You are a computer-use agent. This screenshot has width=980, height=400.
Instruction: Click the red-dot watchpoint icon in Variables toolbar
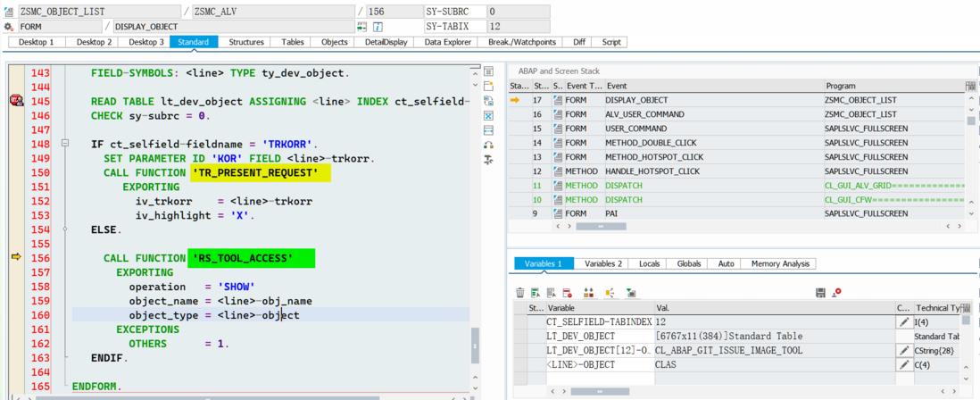click(x=837, y=292)
